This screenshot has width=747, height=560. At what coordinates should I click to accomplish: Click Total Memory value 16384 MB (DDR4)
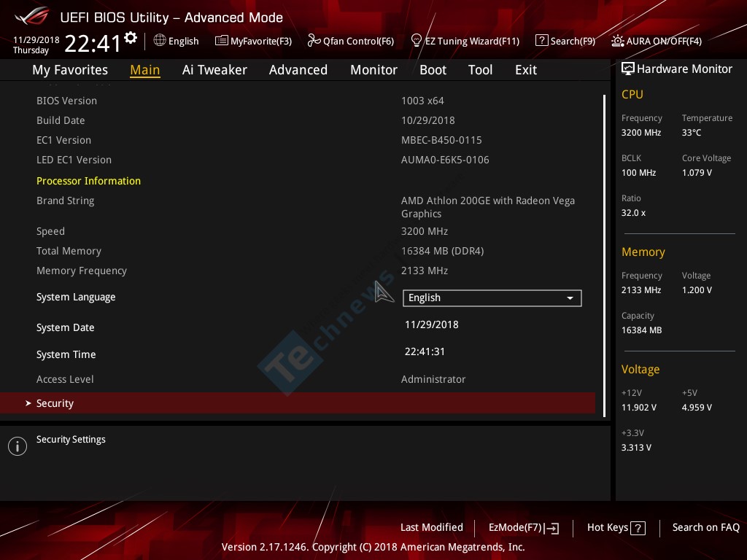[x=443, y=251]
